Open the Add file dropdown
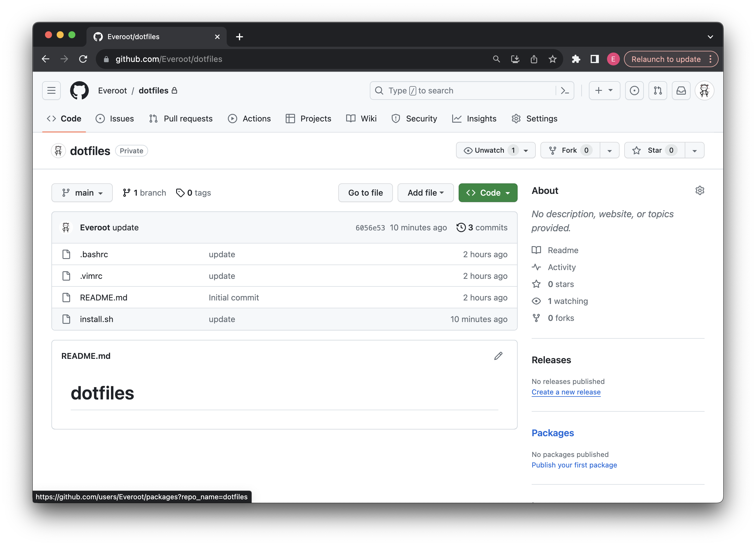 [x=425, y=193]
